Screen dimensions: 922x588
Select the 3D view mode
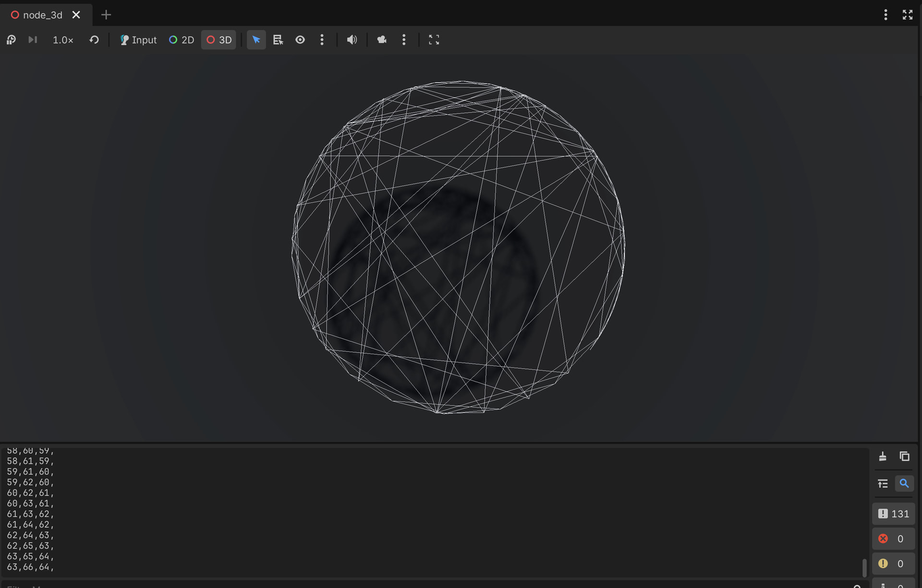219,40
